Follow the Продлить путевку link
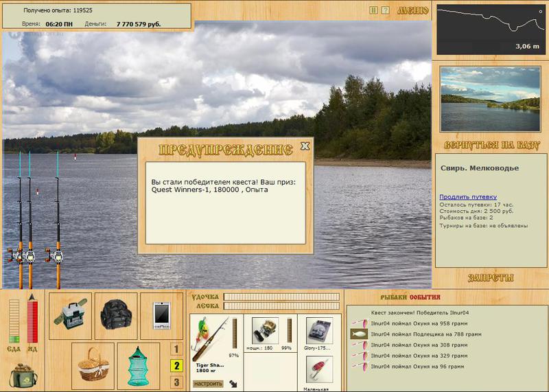 pyautogui.click(x=468, y=197)
